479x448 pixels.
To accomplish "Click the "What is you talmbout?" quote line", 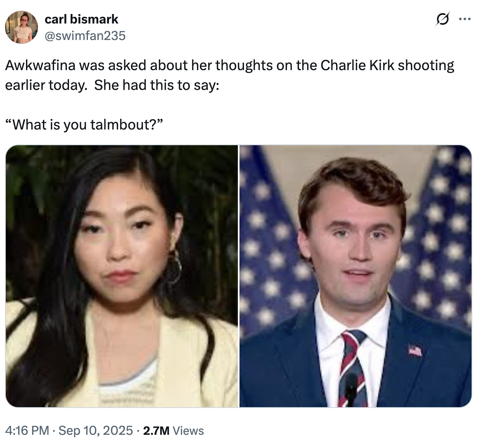I will pos(85,125).
